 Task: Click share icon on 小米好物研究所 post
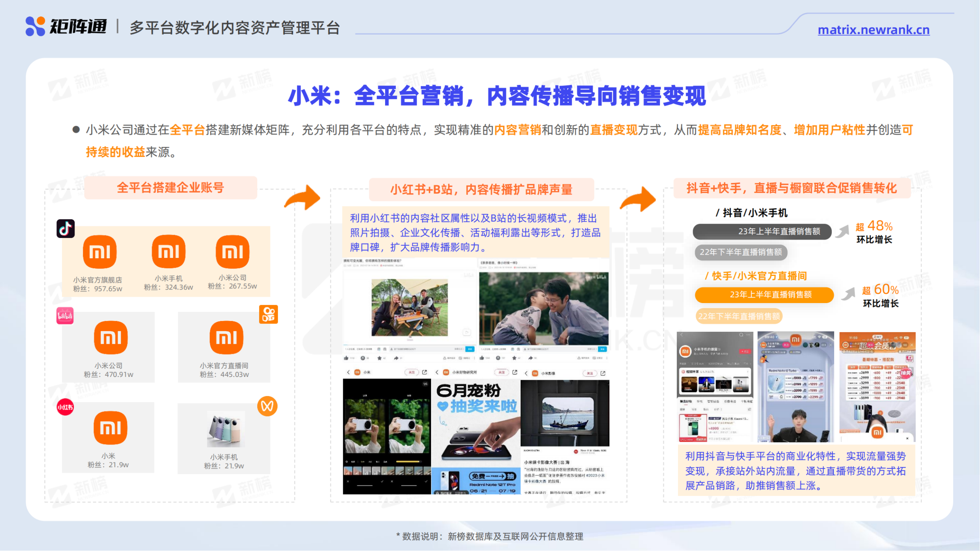[x=515, y=372]
